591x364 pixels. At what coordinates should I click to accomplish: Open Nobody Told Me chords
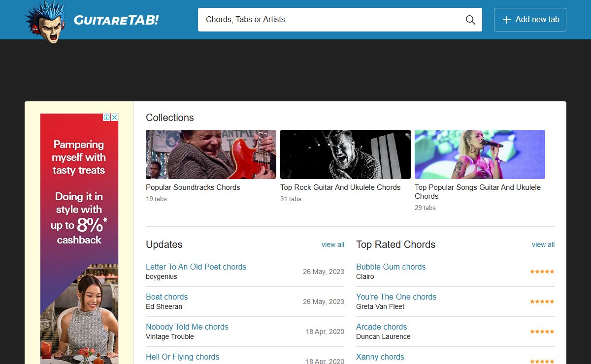point(187,327)
